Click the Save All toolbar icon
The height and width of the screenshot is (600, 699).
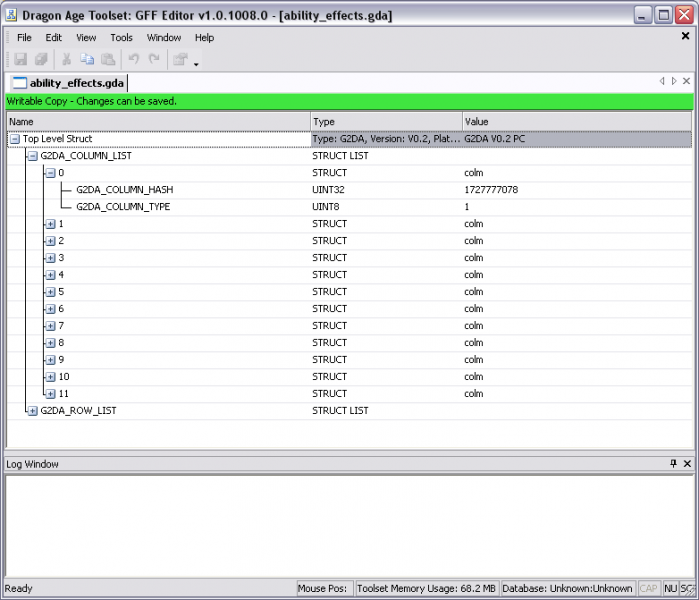[x=41, y=60]
